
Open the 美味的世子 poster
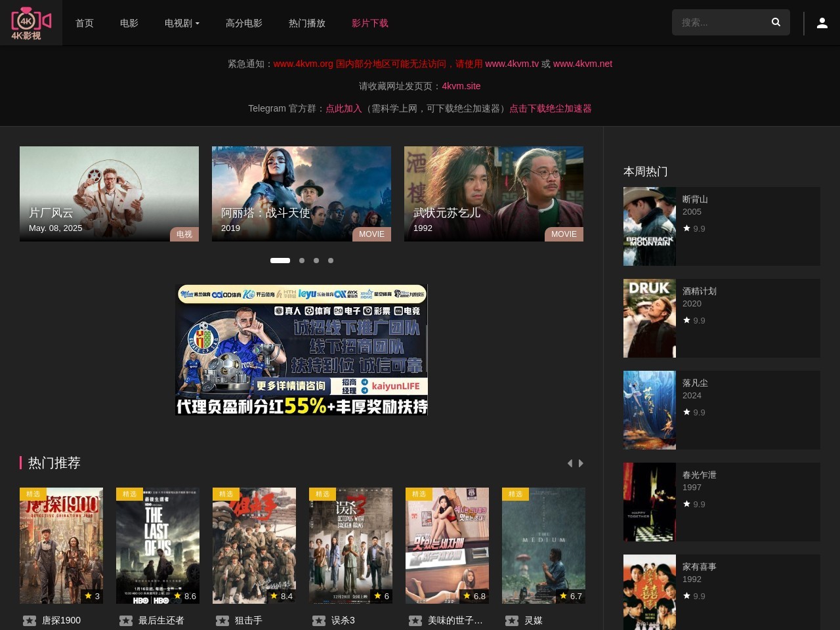[447, 545]
